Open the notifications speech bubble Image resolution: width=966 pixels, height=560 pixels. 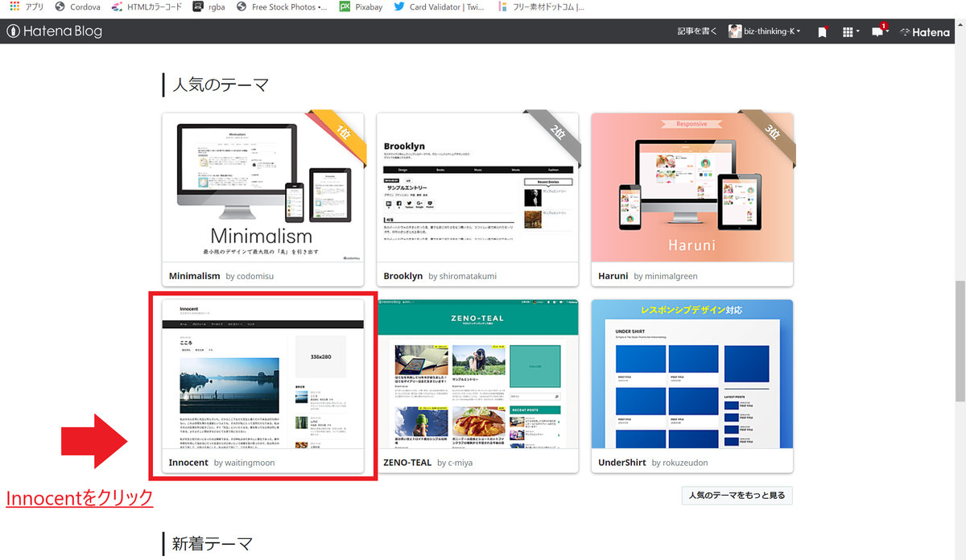coord(879,31)
